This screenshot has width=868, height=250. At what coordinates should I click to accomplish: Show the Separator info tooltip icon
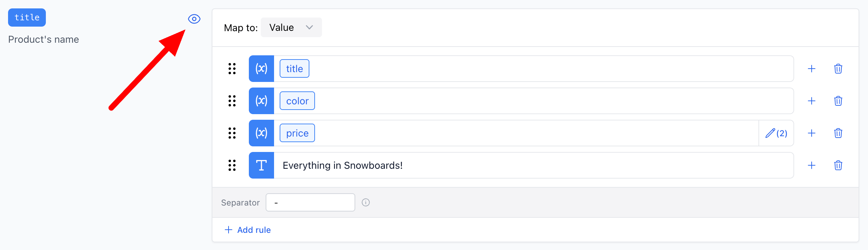[366, 202]
